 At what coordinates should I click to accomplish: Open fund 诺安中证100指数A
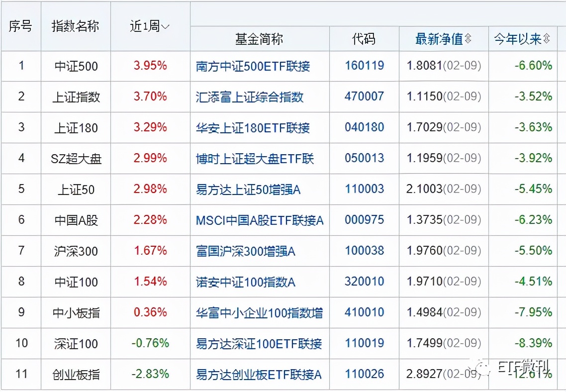246,282
